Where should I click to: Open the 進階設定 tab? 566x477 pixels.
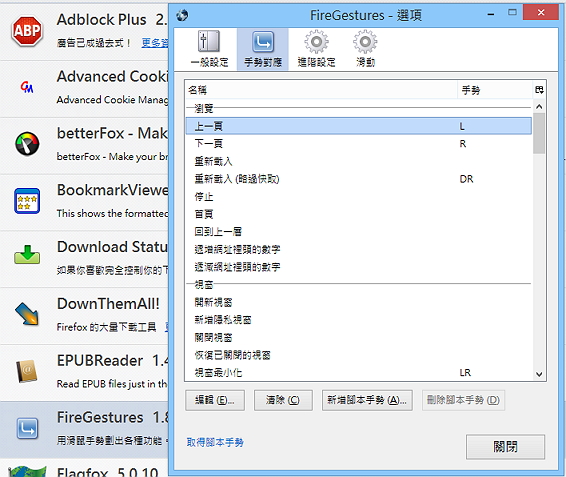316,49
